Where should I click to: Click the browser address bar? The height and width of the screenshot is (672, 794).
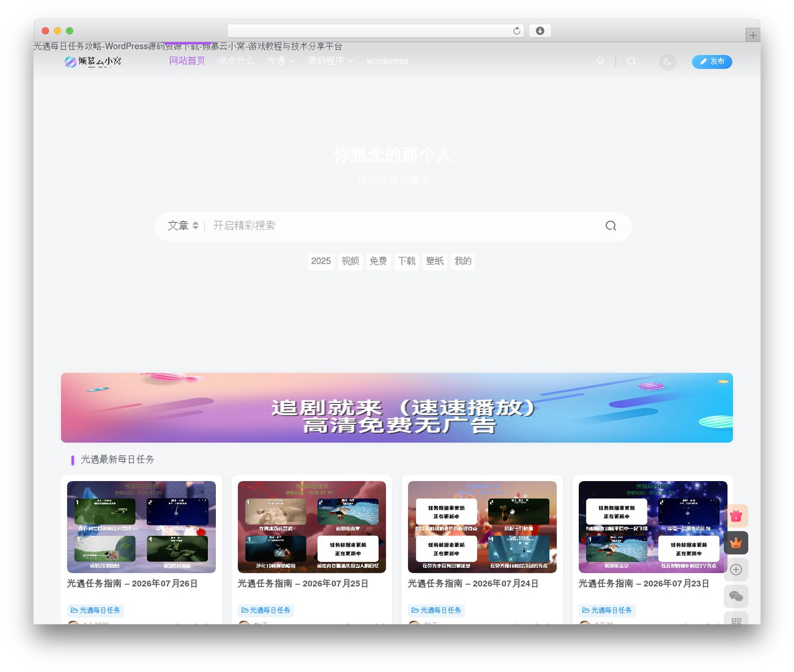point(376,31)
